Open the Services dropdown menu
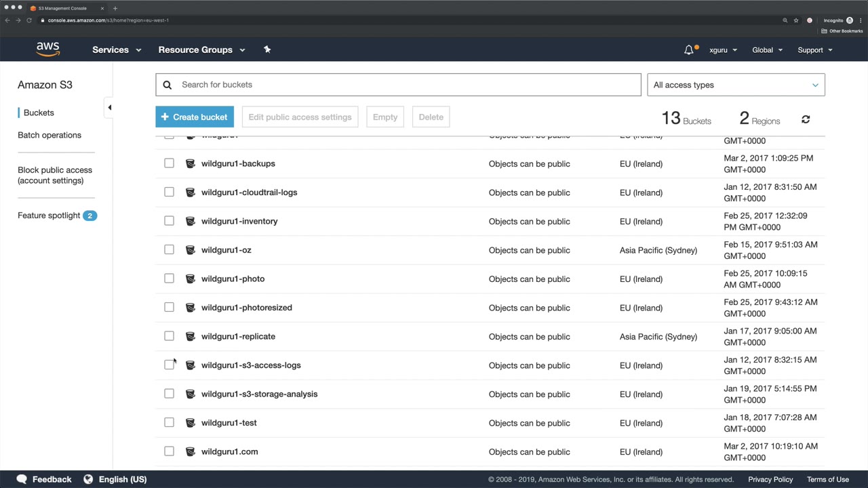The height and width of the screenshot is (488, 868). (x=117, y=49)
